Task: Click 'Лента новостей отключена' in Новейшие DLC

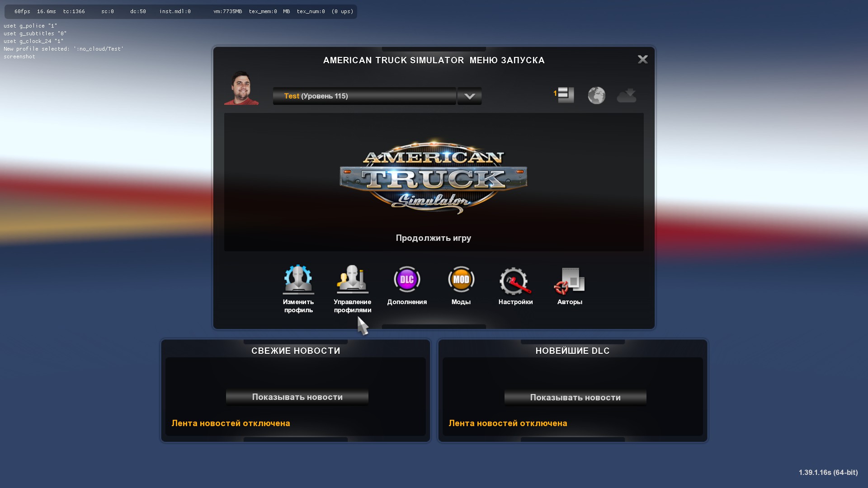Action: click(508, 423)
